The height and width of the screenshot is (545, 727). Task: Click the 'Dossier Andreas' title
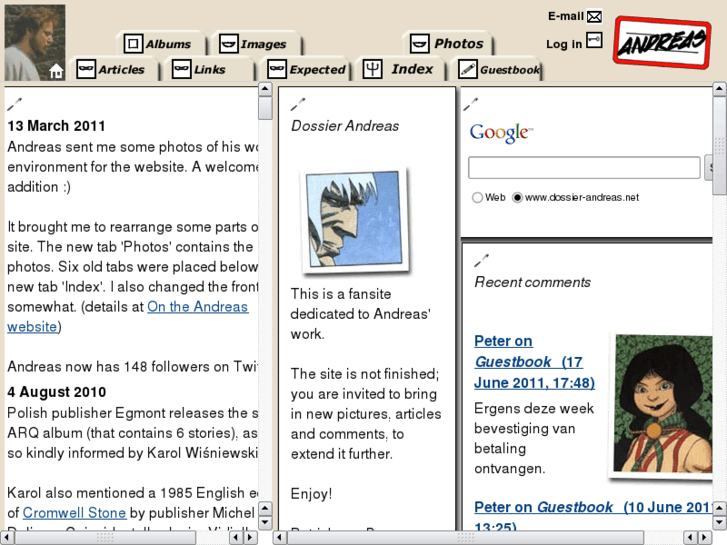click(345, 126)
